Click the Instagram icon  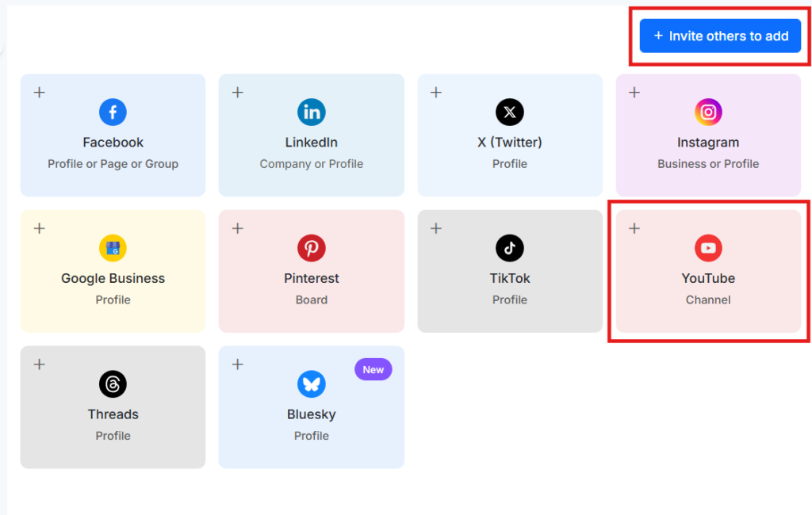[708, 112]
